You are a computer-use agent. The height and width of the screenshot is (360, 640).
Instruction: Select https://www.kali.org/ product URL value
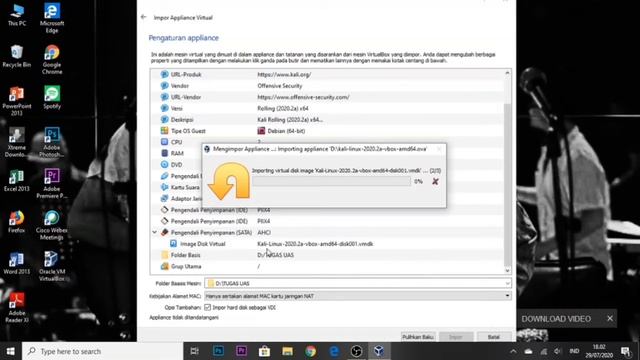(284, 74)
